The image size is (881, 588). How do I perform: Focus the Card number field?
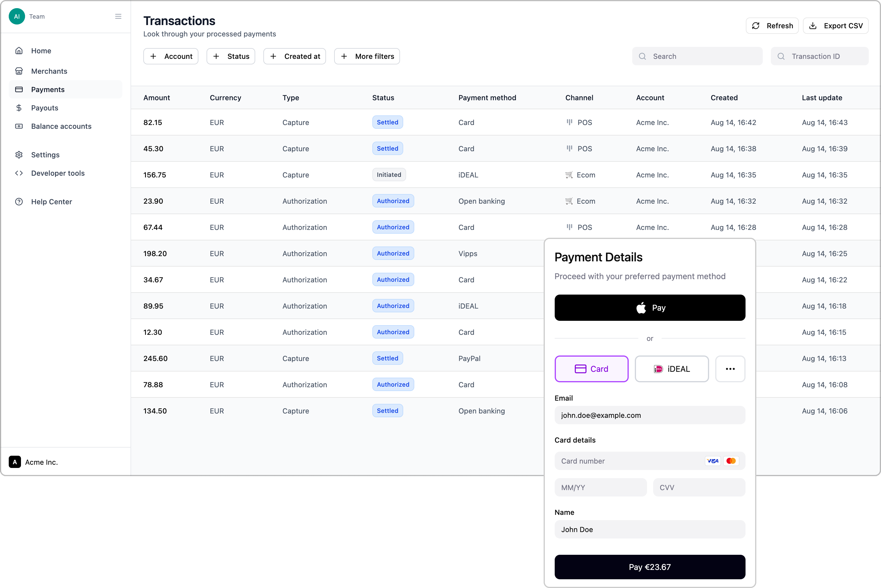click(x=630, y=461)
